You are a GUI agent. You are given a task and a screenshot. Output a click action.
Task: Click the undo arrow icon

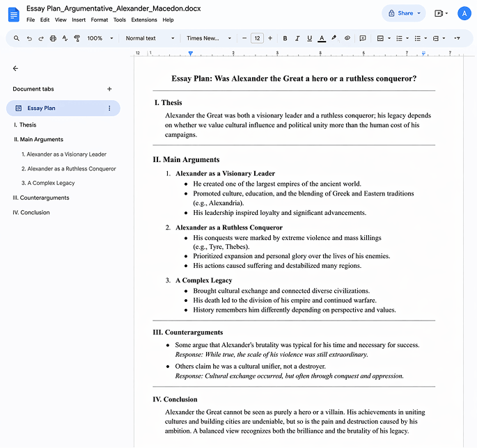29,38
